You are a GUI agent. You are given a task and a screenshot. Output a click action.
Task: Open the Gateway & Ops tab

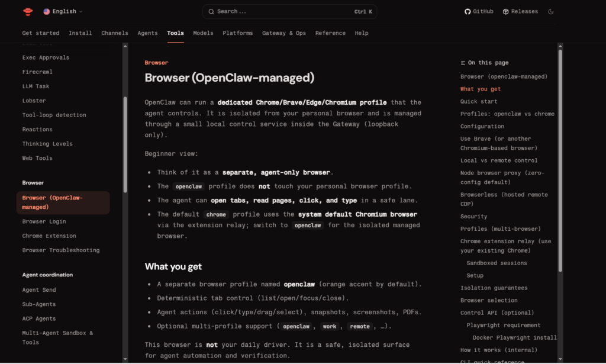[284, 33]
